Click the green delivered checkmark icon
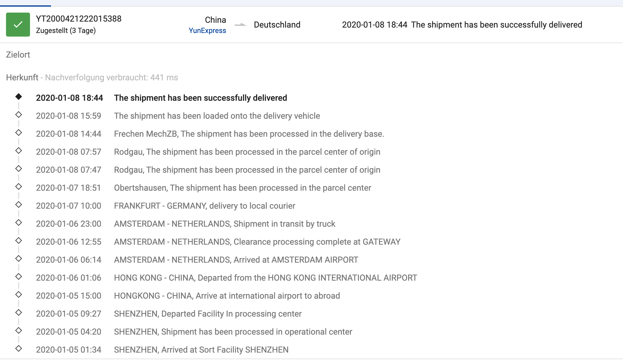Image resolution: width=623 pixels, height=364 pixels. 18,25
